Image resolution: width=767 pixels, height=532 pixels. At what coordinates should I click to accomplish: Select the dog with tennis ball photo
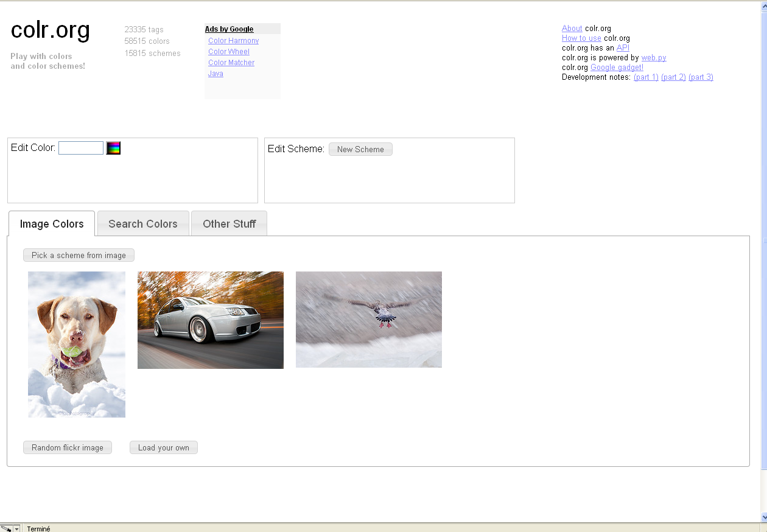pyautogui.click(x=77, y=345)
